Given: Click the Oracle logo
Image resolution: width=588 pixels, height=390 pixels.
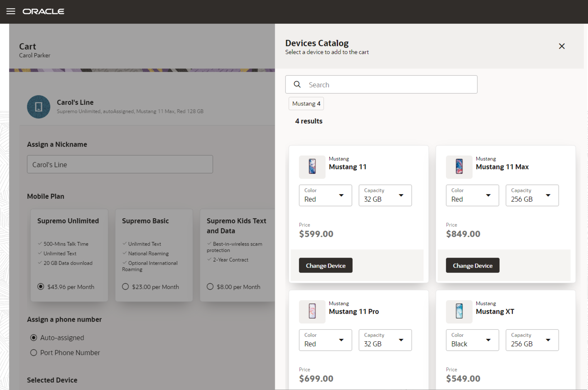Looking at the screenshot, I should click(43, 11).
